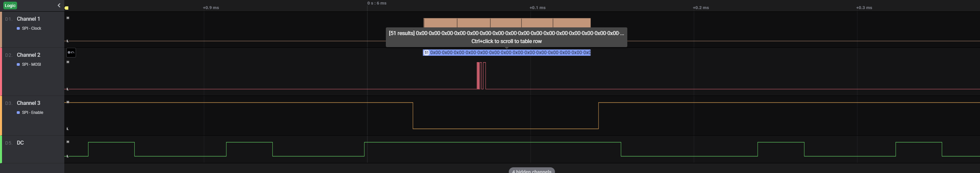Click the D1. channel index

tap(9, 19)
